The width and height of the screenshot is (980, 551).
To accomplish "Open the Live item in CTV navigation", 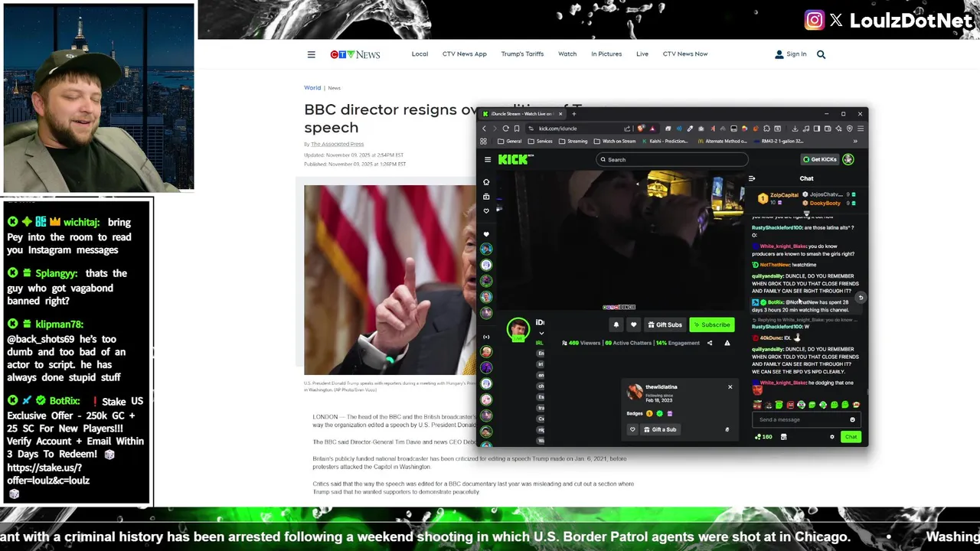I will [642, 54].
